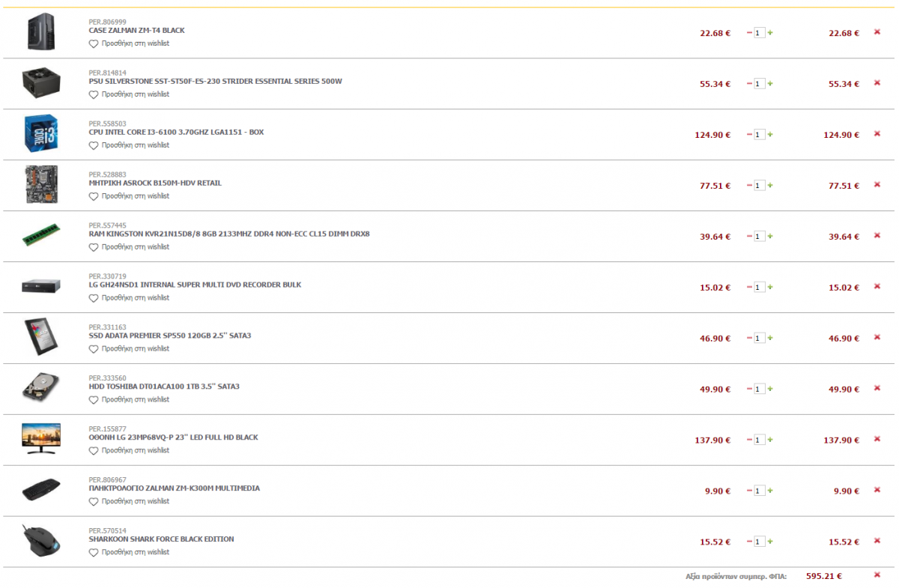899x588 pixels.
Task: Add LG 23MP68VQ-P monitor to wishlist
Action: coord(129,451)
